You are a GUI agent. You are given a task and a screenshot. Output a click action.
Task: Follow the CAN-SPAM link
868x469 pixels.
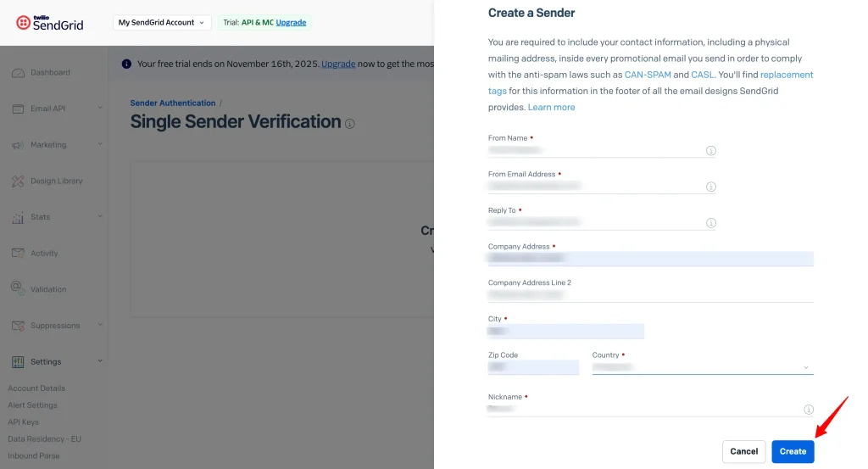point(648,75)
